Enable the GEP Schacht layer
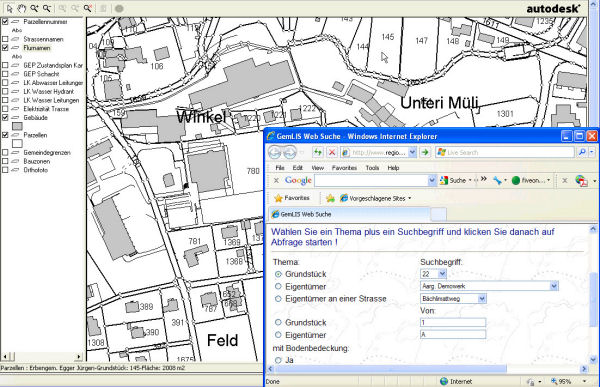Screen dimensions: 600x387 pos(5,74)
